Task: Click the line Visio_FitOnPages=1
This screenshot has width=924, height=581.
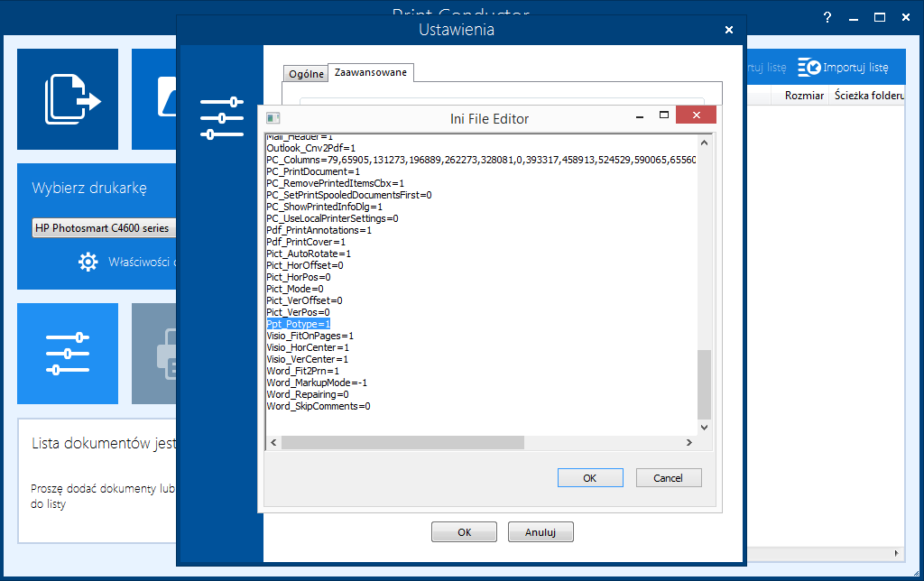Action: [310, 336]
